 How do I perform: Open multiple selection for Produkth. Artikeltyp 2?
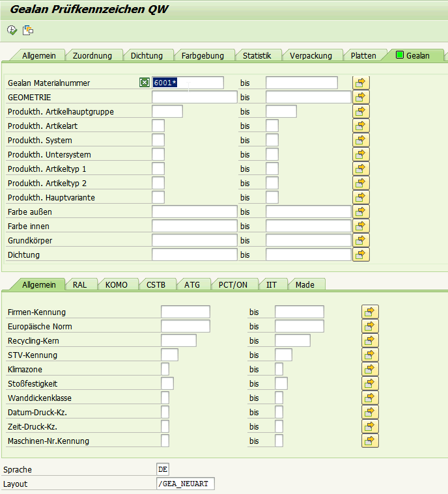[x=361, y=183]
